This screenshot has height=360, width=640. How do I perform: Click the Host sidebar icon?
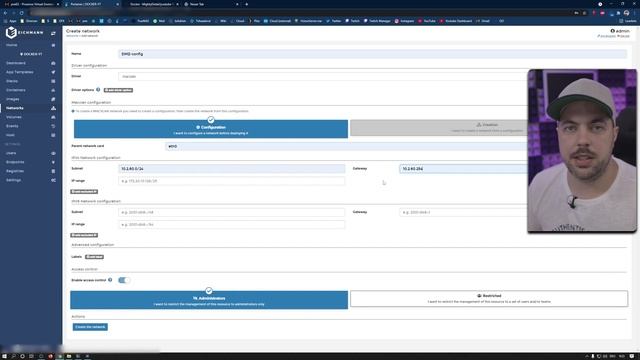pos(53,135)
